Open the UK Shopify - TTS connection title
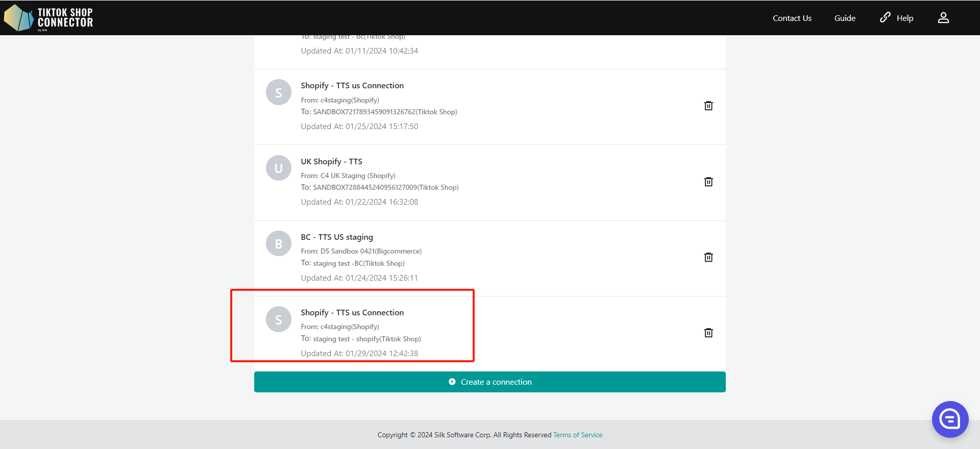980x449 pixels. [x=331, y=161]
